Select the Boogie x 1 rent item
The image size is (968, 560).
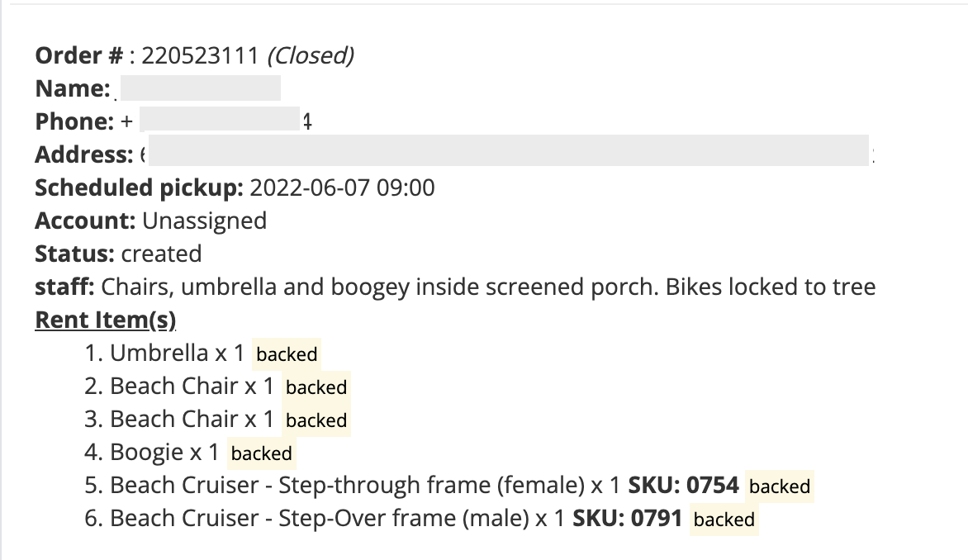(x=151, y=453)
